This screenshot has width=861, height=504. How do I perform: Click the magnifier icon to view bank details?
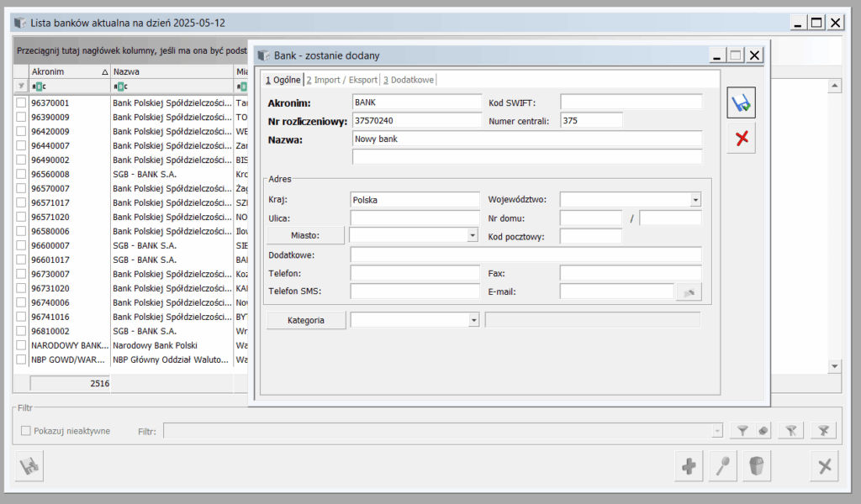721,466
